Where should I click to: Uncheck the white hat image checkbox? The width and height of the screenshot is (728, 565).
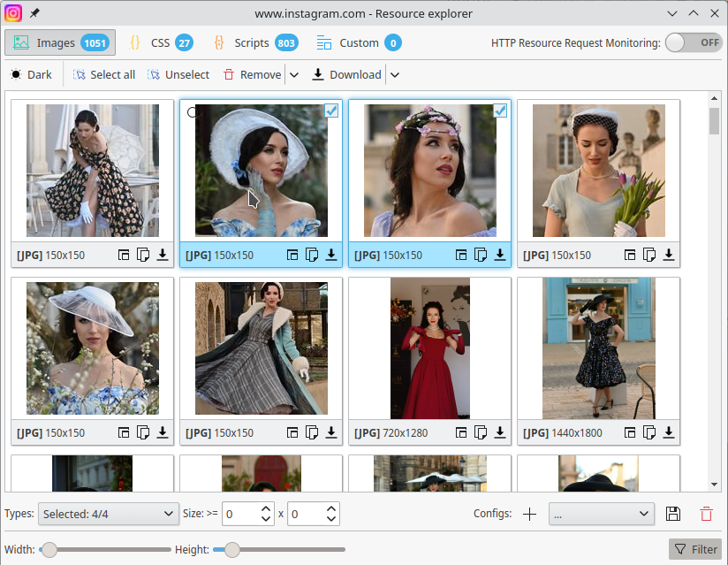(331, 111)
